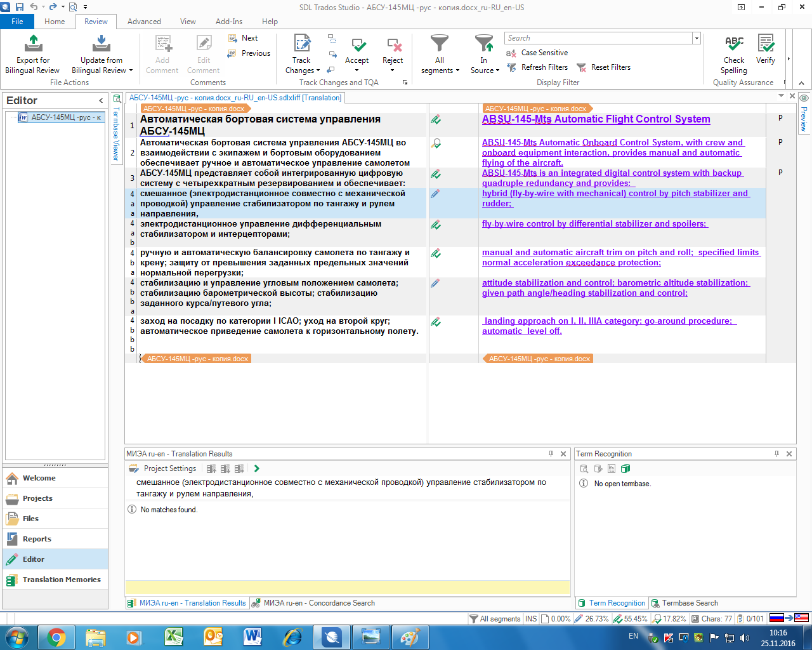Open the Preview side panel

804,114
